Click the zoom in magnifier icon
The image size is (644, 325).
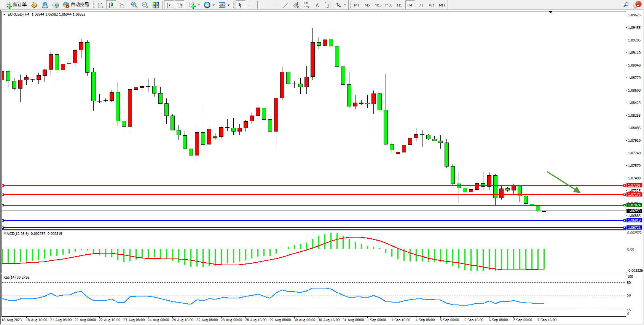coord(134,5)
